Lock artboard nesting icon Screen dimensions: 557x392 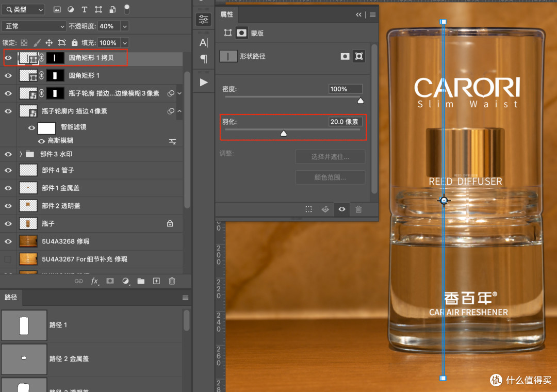point(62,43)
